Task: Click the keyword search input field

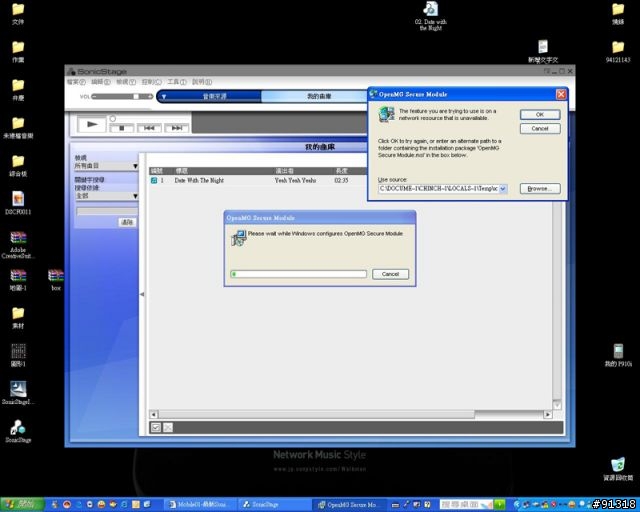Action: (107, 211)
